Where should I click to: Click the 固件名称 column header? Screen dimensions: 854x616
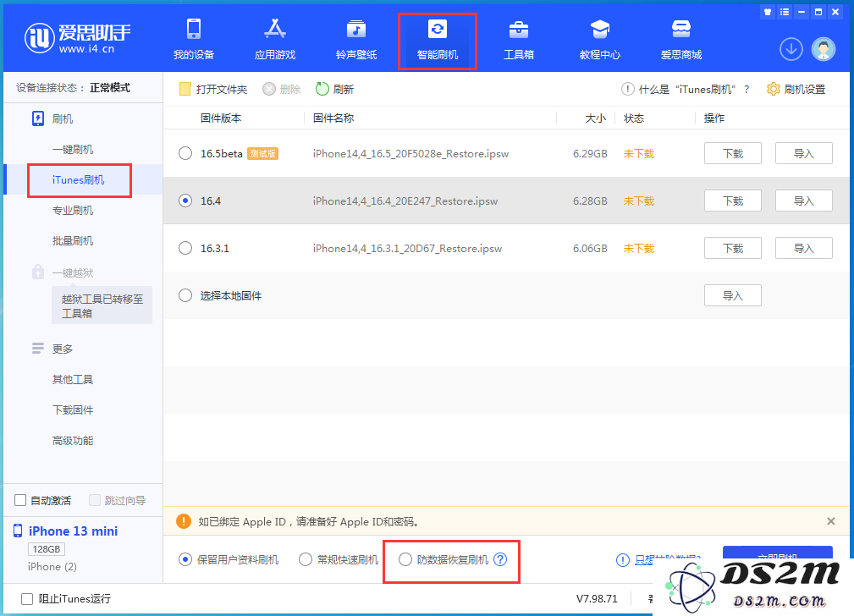point(333,118)
